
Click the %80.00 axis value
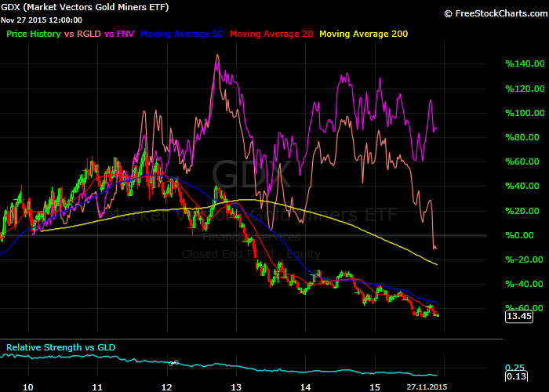tap(522, 137)
